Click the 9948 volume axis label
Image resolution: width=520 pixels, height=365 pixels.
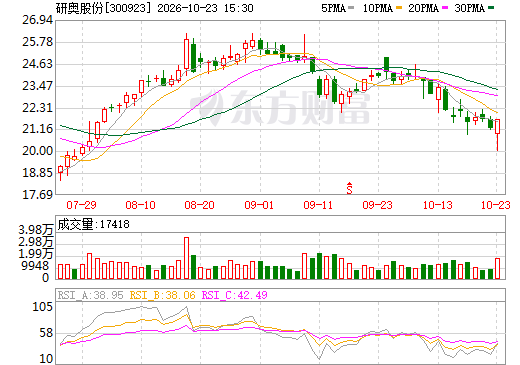[x=35, y=266]
